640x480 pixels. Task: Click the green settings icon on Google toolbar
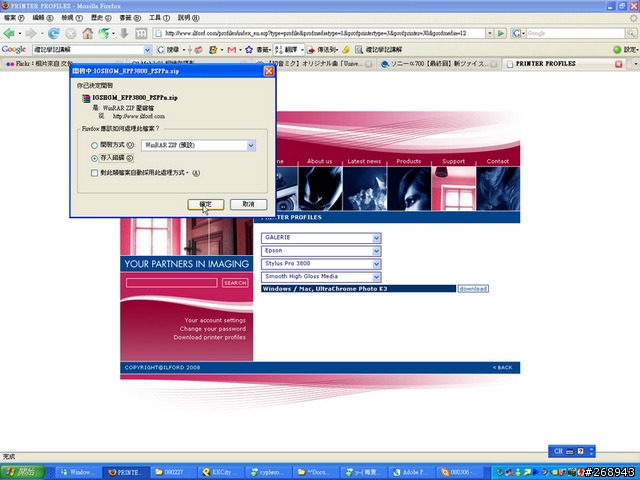tap(617, 50)
